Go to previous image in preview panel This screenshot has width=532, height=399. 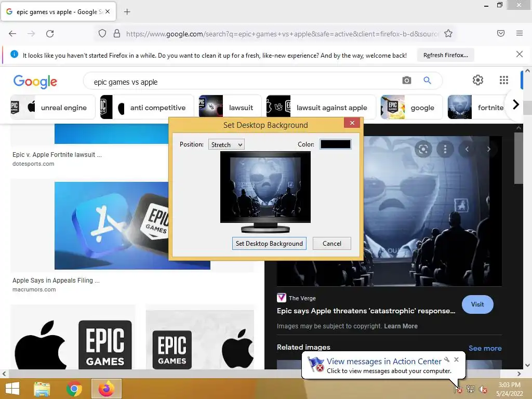pyautogui.click(x=467, y=149)
